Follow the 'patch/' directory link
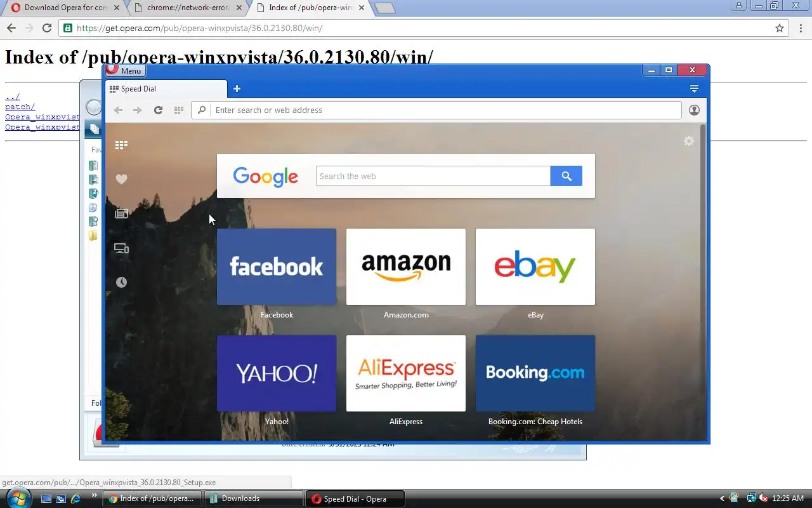Screen dimensions: 812x508 (x=20, y=107)
